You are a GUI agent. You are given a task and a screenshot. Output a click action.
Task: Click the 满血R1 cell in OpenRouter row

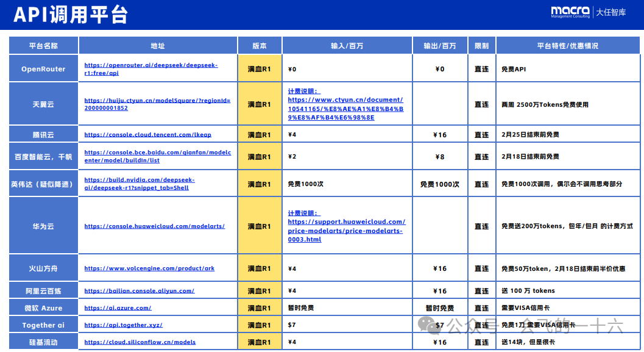click(x=260, y=69)
